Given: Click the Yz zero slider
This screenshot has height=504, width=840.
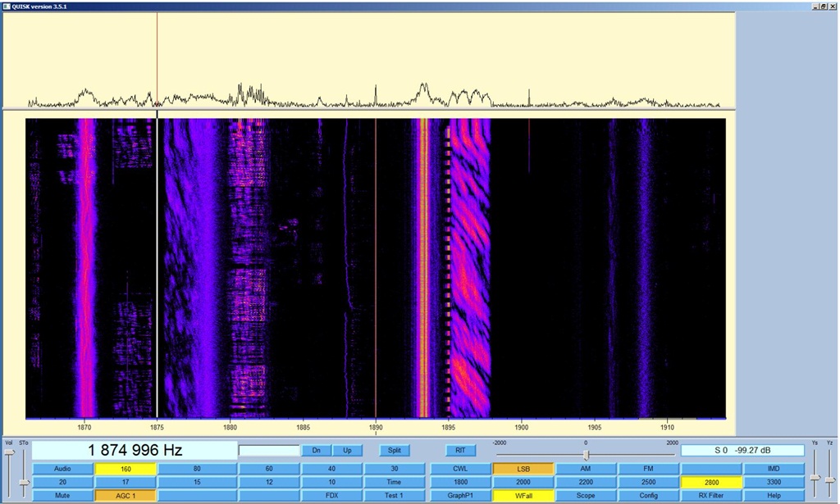Looking at the screenshot, I should point(830,480).
